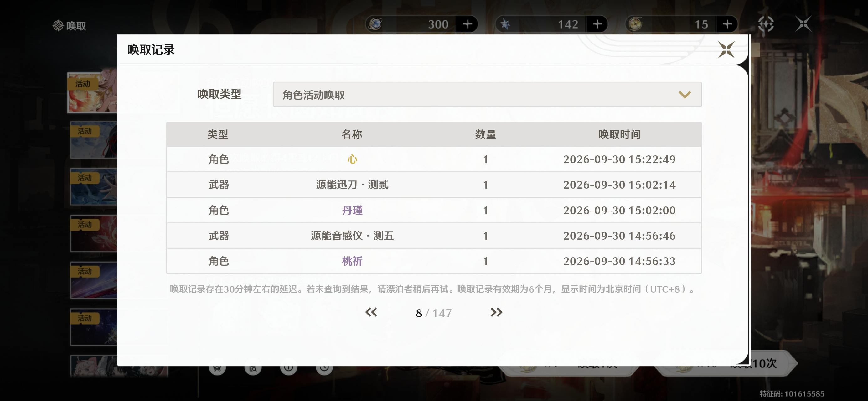
Task: Click the dropdown chevron arrow
Action: [x=685, y=95]
